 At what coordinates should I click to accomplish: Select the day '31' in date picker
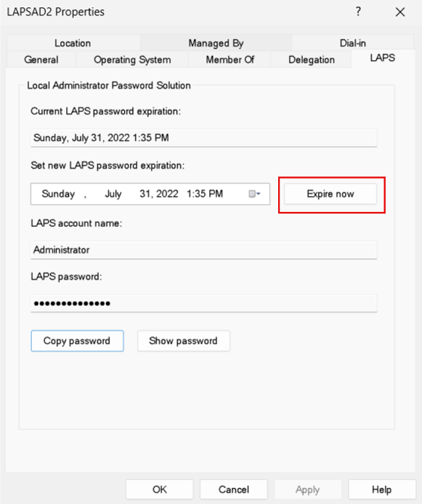tap(145, 194)
